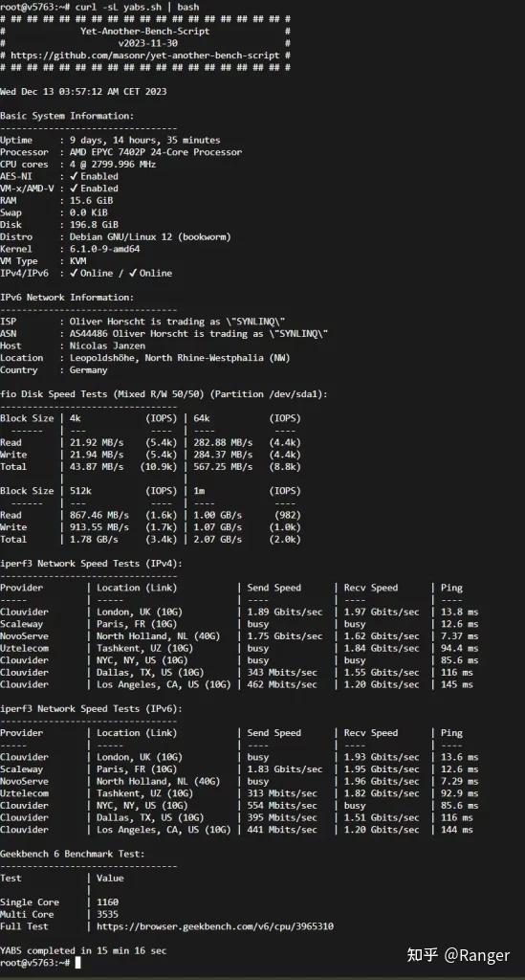Screen dimensions: 525x980
Task: Click IPv6 Dallas recv speed '1.51 Gbits/sec'
Action: click(x=382, y=817)
